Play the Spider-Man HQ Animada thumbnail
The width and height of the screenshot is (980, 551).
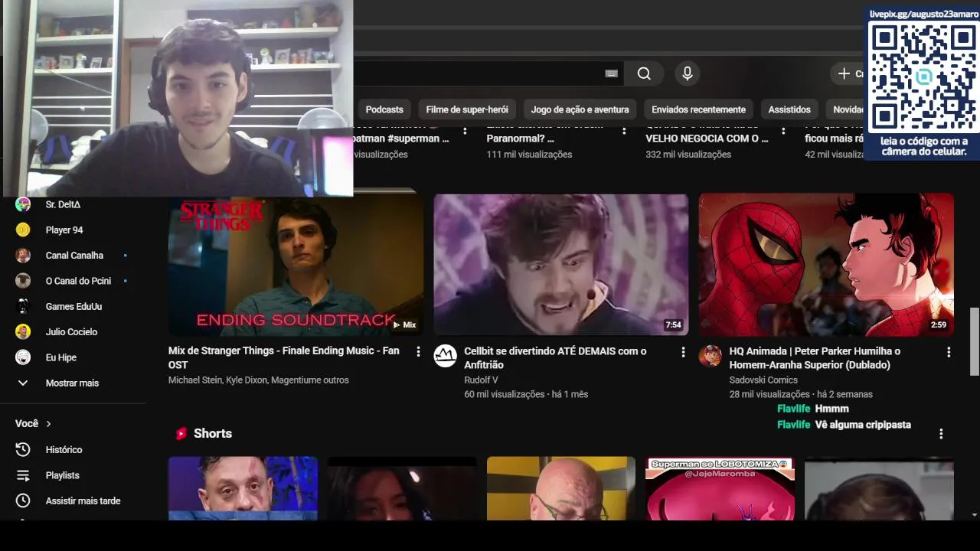point(826,265)
